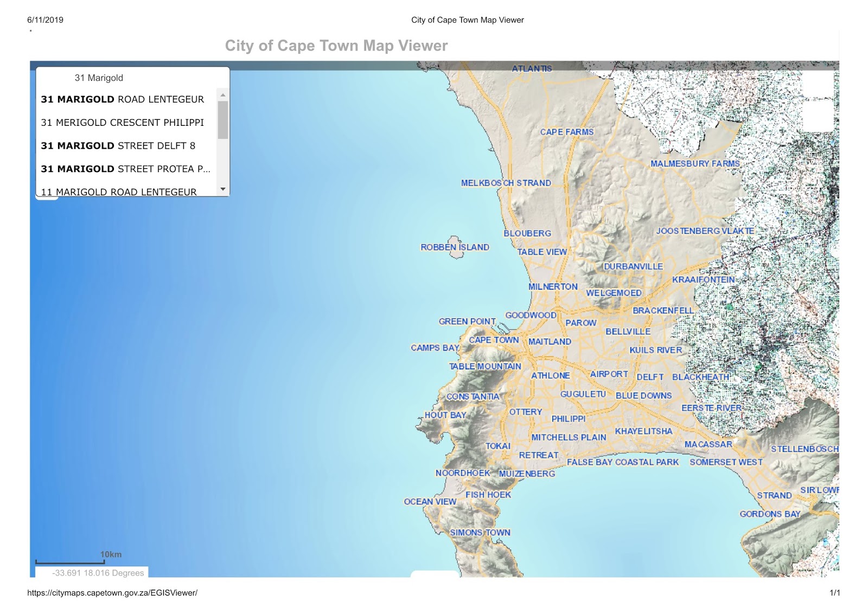Select suggestion 11 MARIGOLD ROAD LENTEGEUR

[x=118, y=192]
